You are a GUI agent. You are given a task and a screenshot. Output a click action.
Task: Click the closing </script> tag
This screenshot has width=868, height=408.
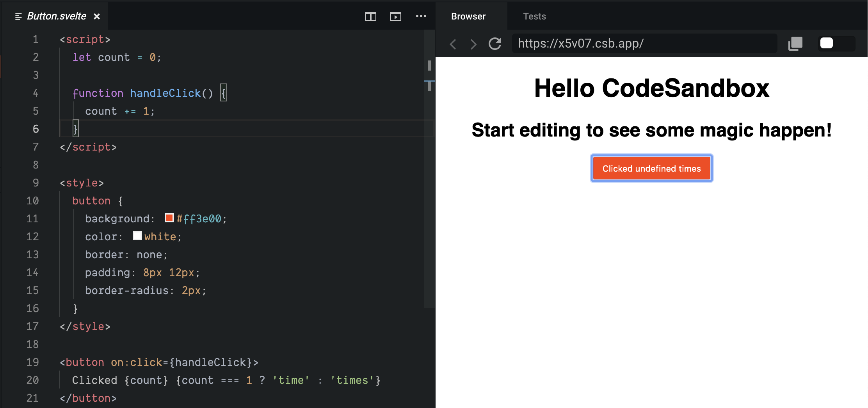coord(88,147)
